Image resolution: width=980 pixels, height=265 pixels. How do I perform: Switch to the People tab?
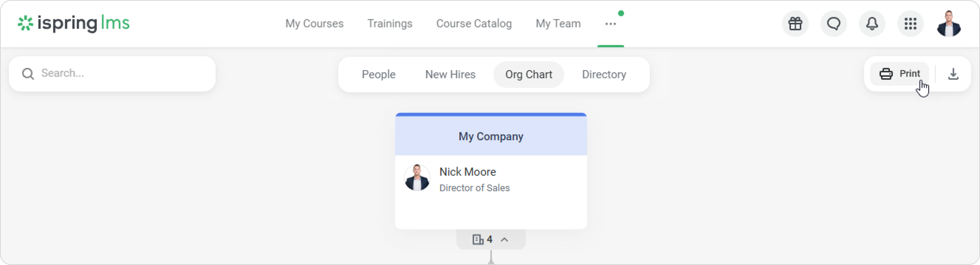[x=378, y=75]
